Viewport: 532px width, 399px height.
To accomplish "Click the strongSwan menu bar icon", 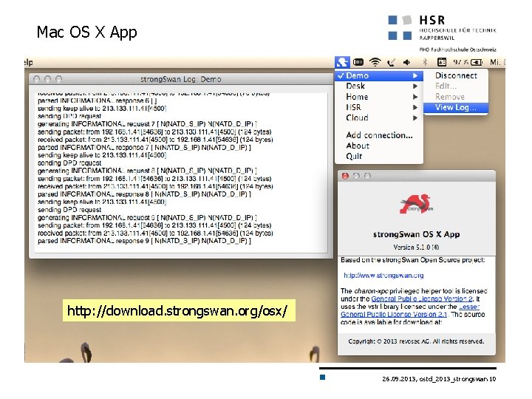I will 342,62.
